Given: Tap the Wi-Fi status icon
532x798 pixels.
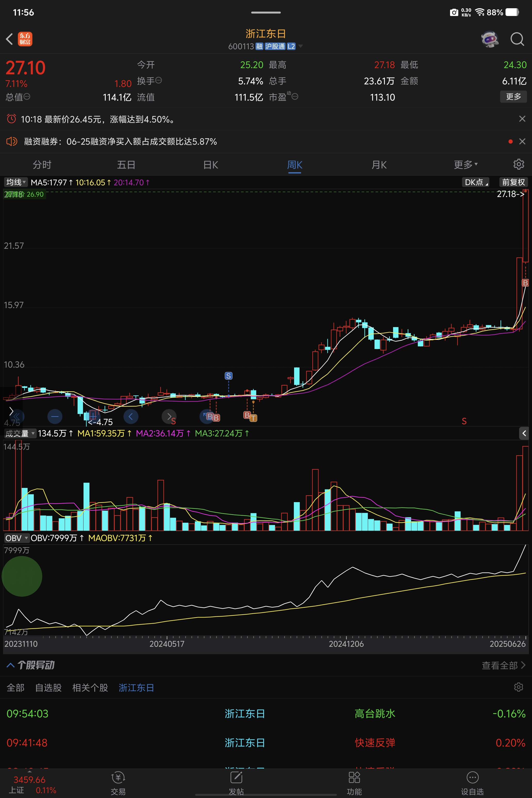Looking at the screenshot, I should coord(479,13).
